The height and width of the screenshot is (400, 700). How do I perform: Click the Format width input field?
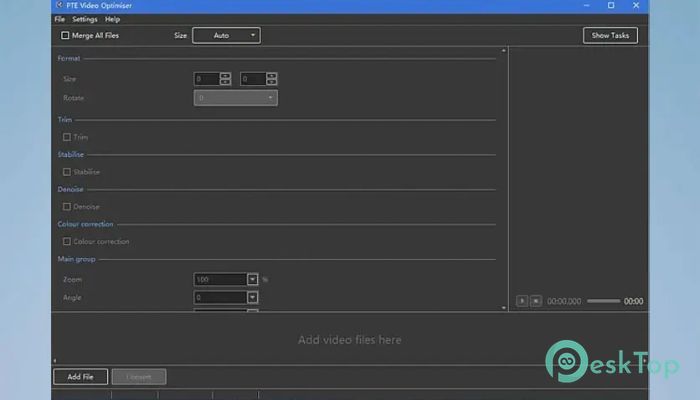click(207, 79)
